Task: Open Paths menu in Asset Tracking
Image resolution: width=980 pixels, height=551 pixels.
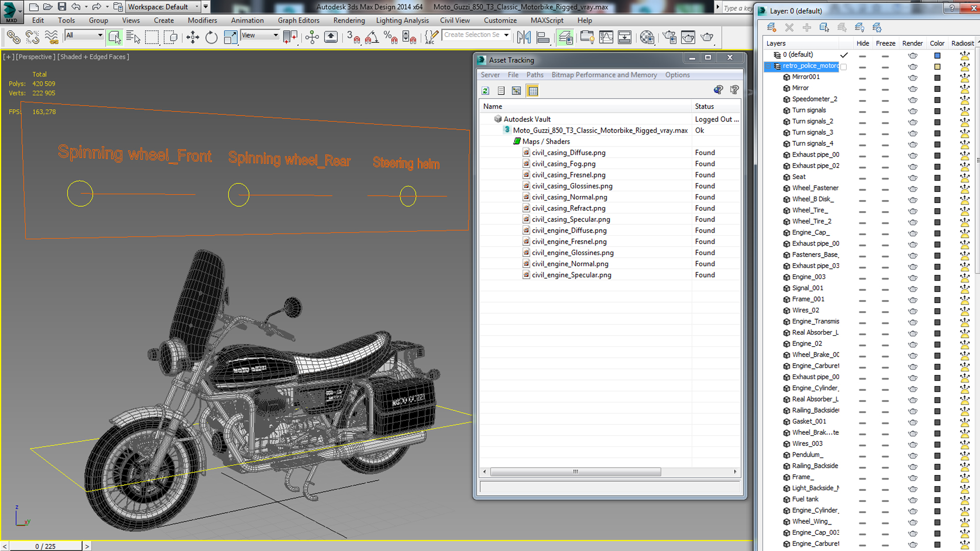Action: 535,74
